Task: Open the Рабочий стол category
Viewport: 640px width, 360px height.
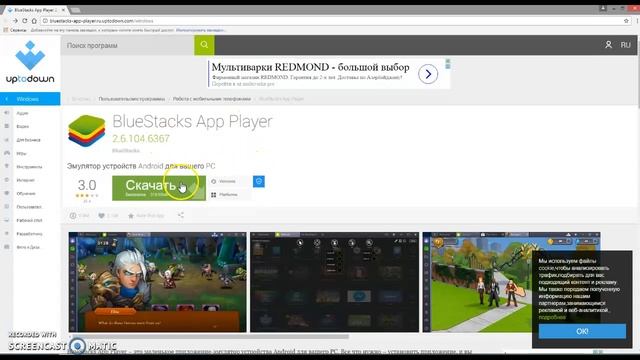Action: 29,220
